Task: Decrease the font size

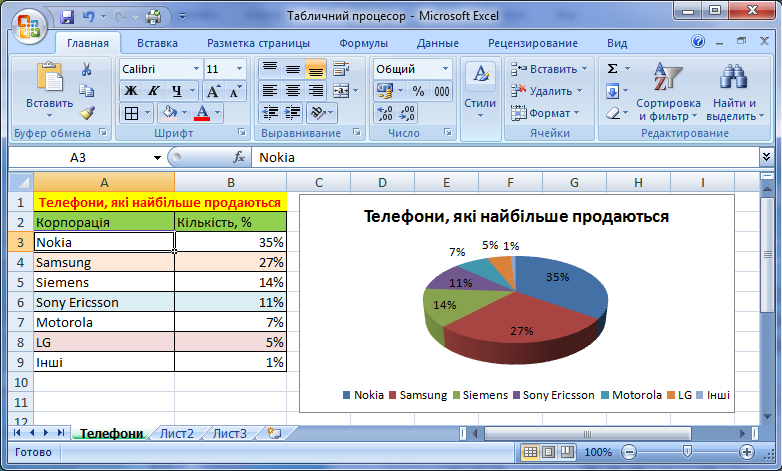Action: (234, 91)
